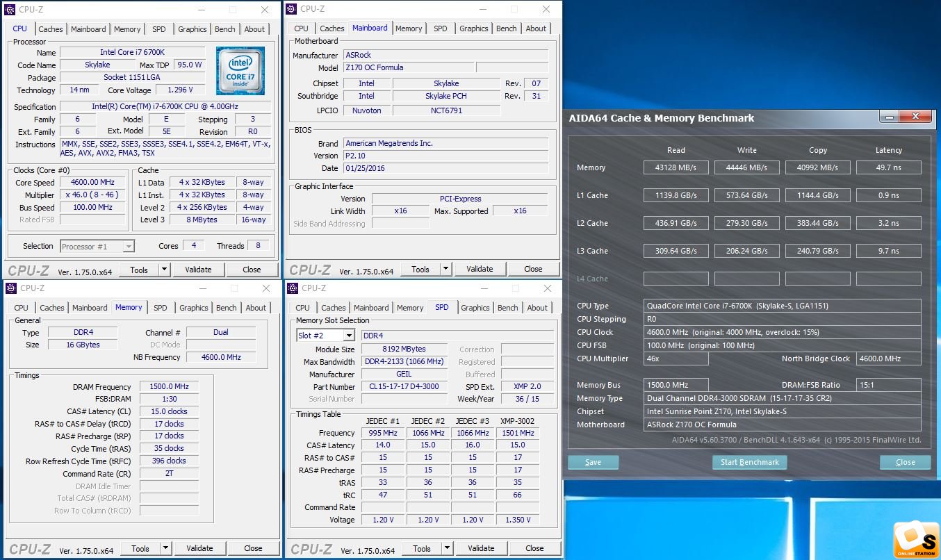Viewport: 941px width, 560px height.
Task: Open Tools dropdown arrow in CPU-Z CPU window
Action: tap(165, 270)
